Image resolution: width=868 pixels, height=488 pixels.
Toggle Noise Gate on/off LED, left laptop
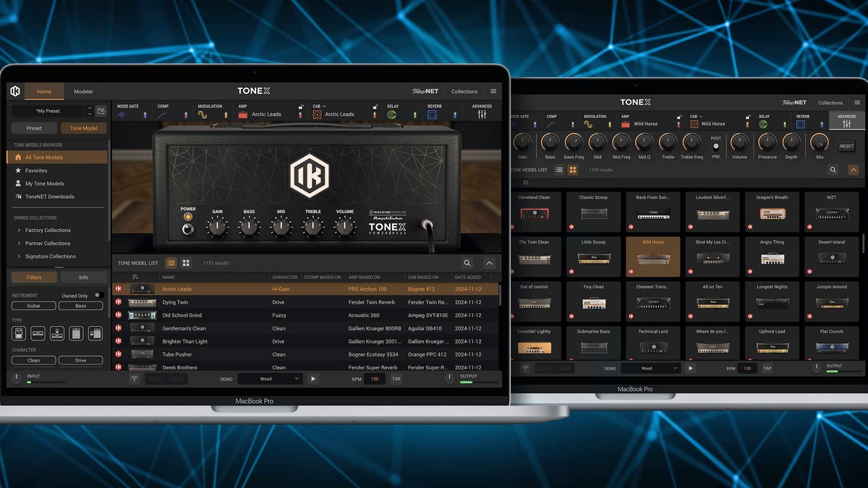coord(145,114)
